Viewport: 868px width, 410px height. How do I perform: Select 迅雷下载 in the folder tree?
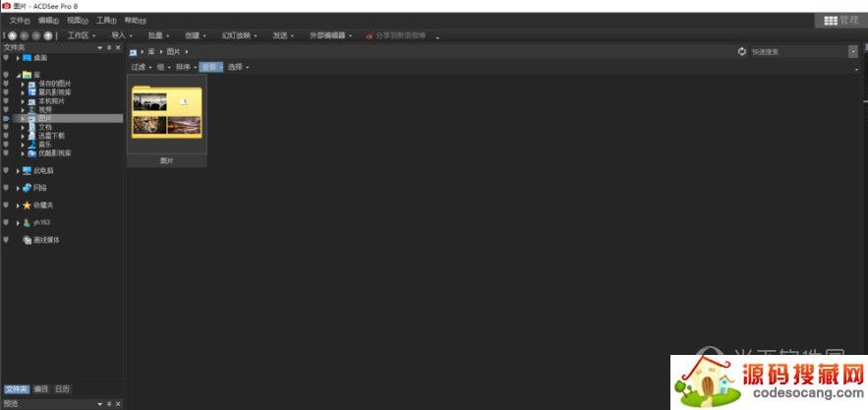51,136
